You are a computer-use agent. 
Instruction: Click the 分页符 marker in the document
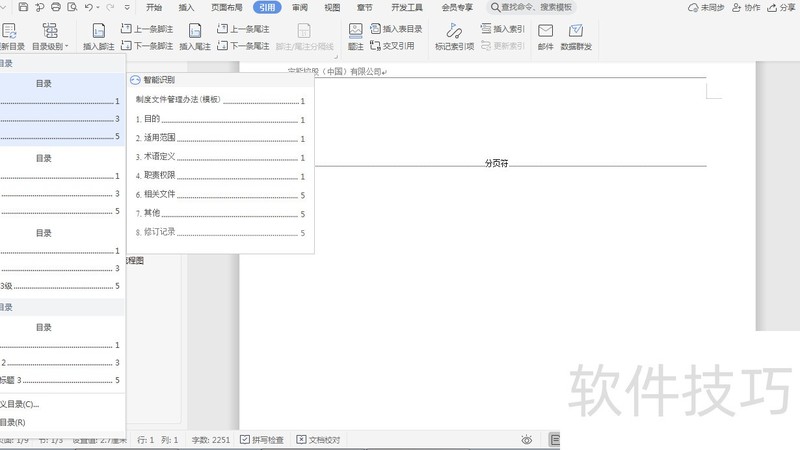(x=496, y=163)
